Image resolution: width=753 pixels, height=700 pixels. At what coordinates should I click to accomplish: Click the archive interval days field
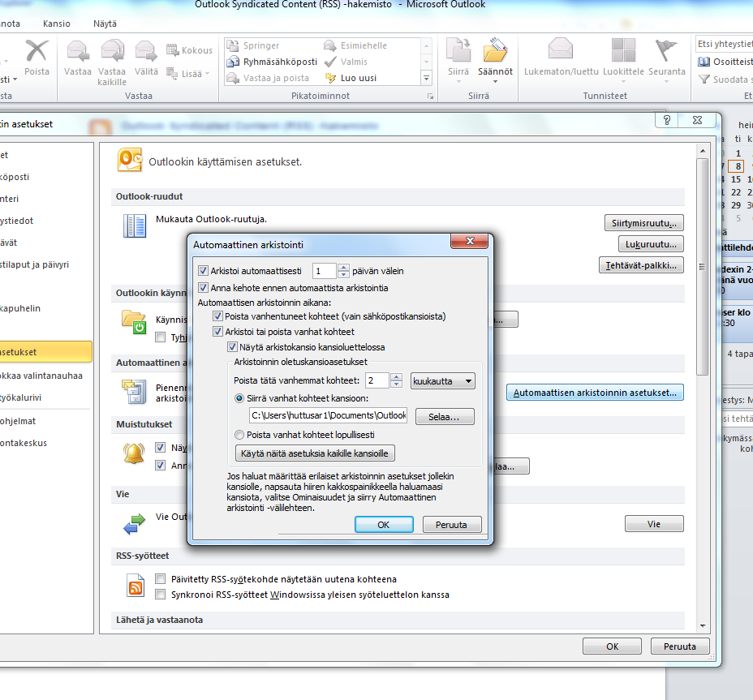tap(325, 271)
